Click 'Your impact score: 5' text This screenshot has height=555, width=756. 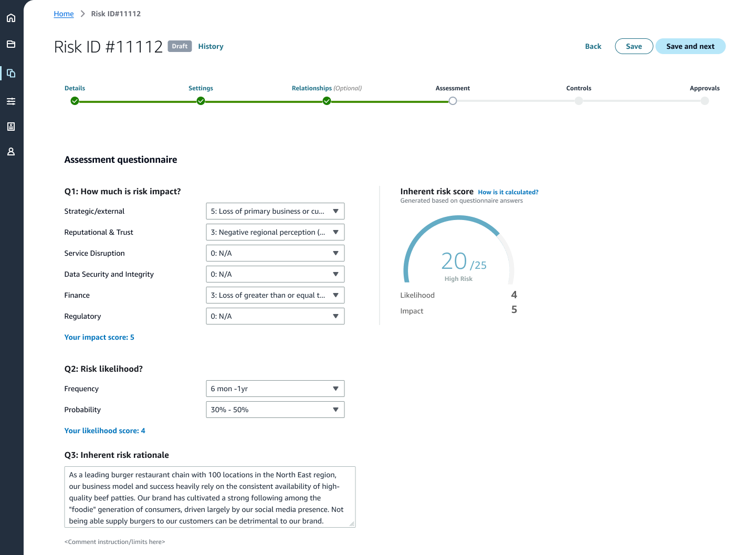[99, 337]
